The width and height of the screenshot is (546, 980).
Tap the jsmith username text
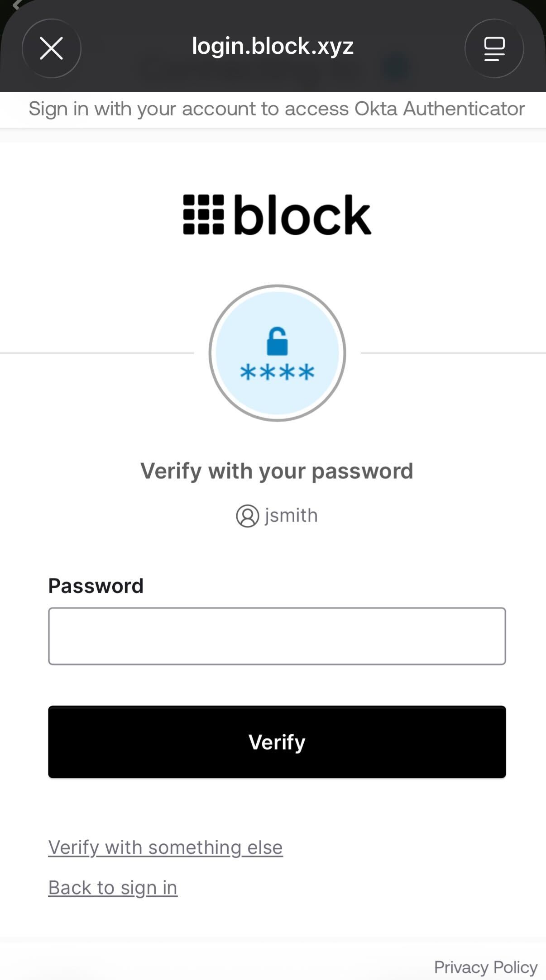[291, 516]
